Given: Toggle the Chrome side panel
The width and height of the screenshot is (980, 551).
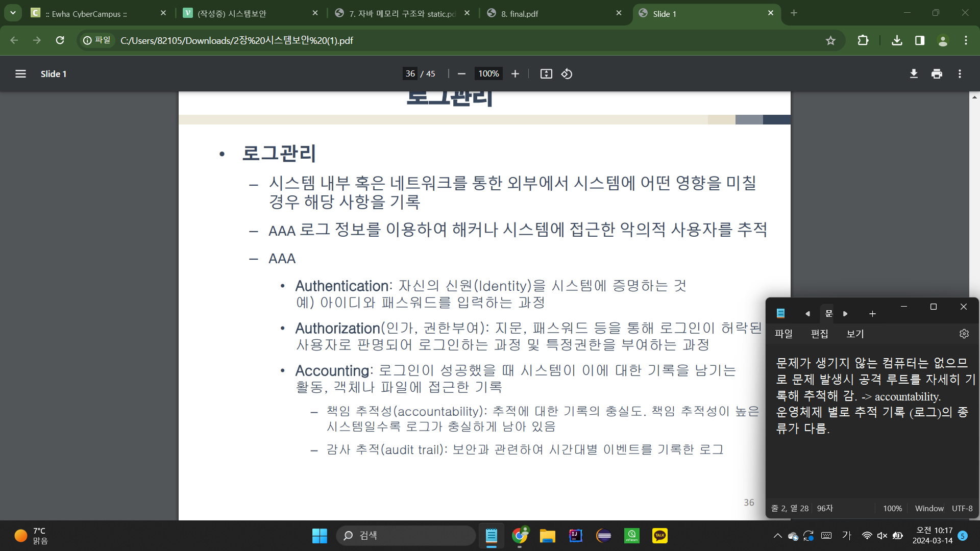Looking at the screenshot, I should click(920, 40).
